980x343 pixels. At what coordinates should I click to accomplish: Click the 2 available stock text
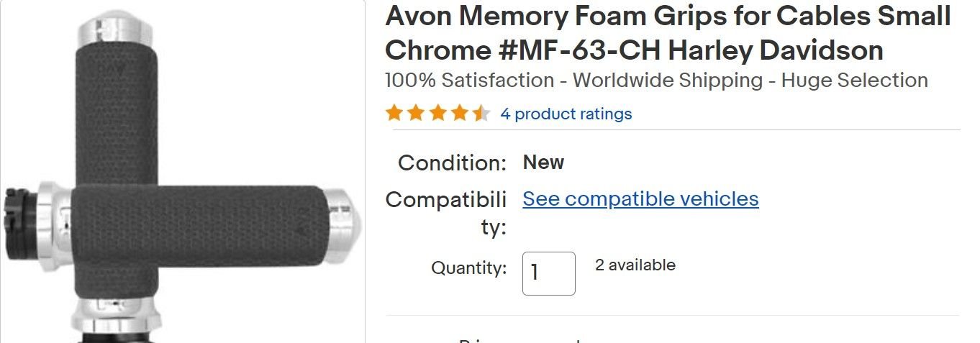pos(635,265)
